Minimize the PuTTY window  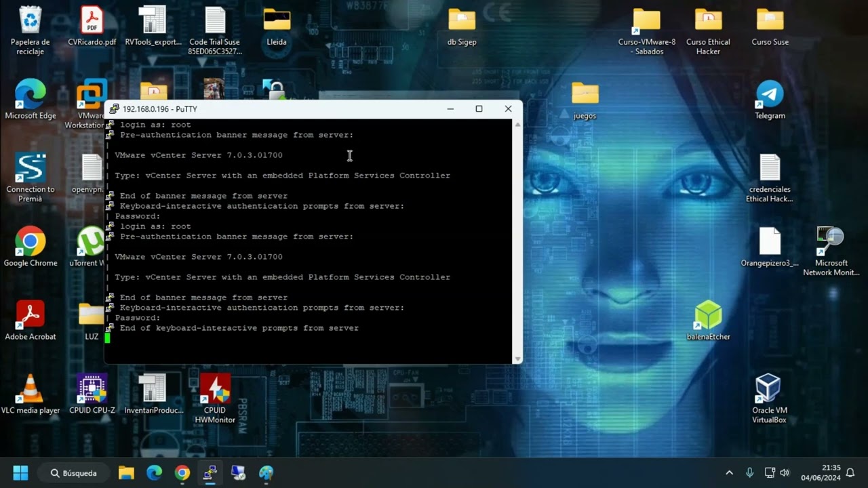[450, 108]
